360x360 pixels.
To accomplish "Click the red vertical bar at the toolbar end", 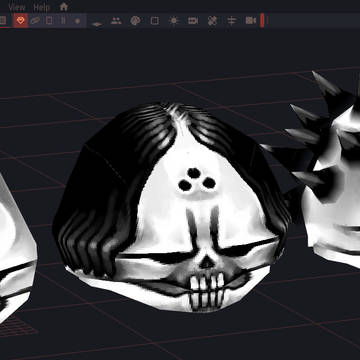I will [262, 21].
